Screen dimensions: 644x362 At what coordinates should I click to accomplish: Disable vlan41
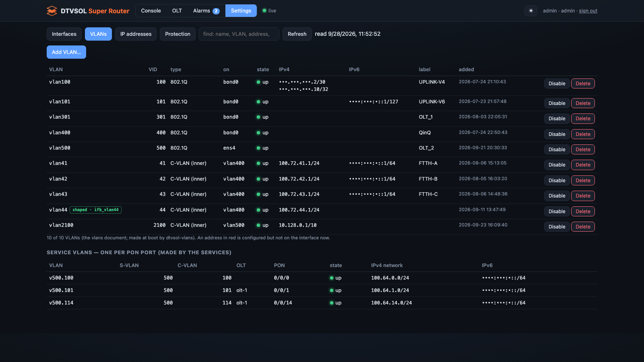tap(557, 165)
